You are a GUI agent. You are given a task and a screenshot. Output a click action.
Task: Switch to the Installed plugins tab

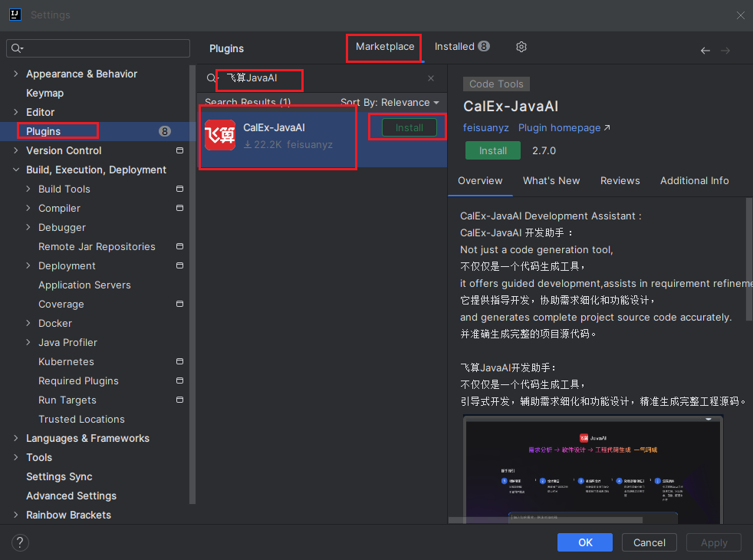[x=462, y=47]
